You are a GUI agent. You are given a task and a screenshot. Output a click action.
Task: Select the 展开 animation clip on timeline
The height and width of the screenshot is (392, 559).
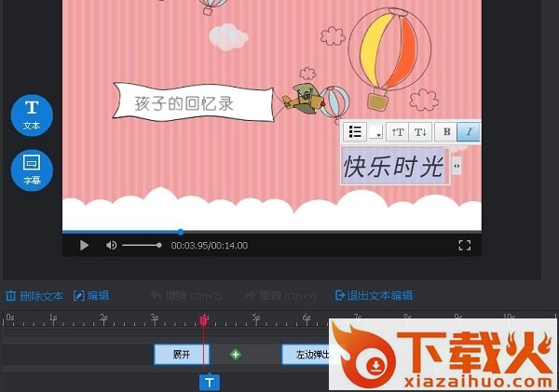[x=182, y=354]
